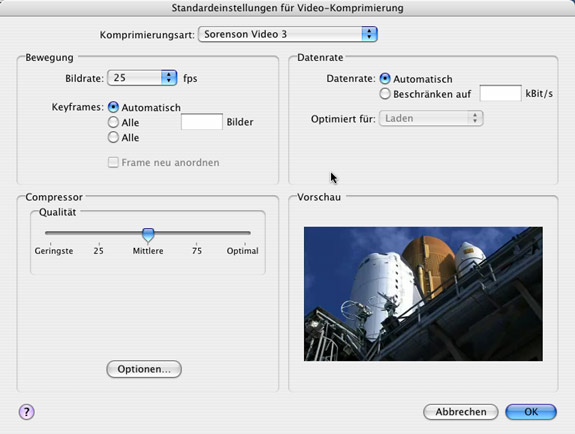Click the kBit/s data rate field

(501, 93)
